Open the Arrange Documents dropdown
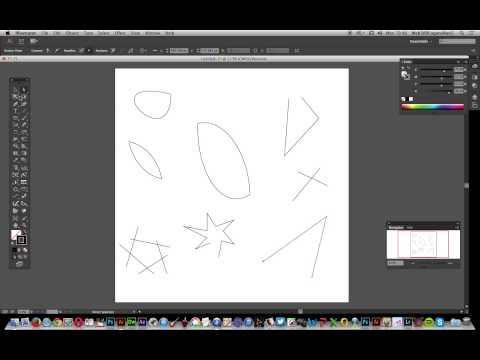480x360 pixels. pos(34,41)
